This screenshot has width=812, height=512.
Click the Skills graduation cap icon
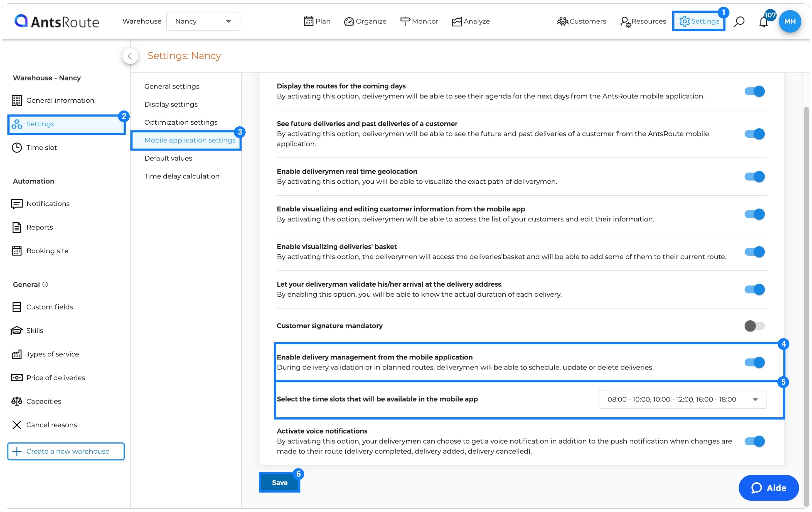[x=17, y=331]
